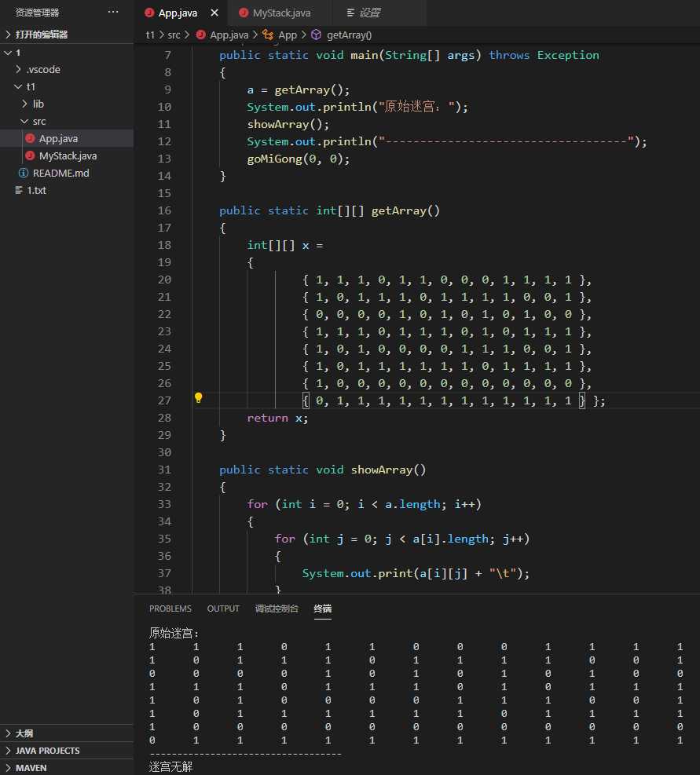Click the 原始迷宫： line in terminal

click(x=174, y=633)
